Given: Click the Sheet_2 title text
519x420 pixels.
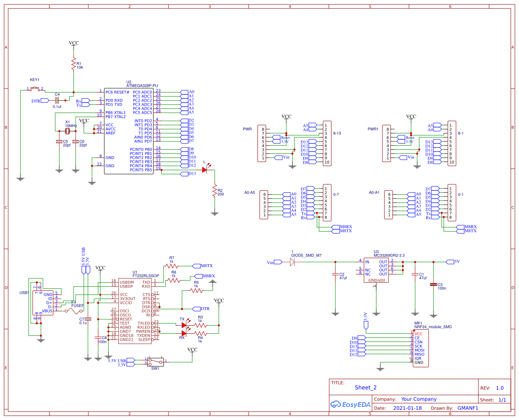Looking at the screenshot, I should click(x=366, y=387).
